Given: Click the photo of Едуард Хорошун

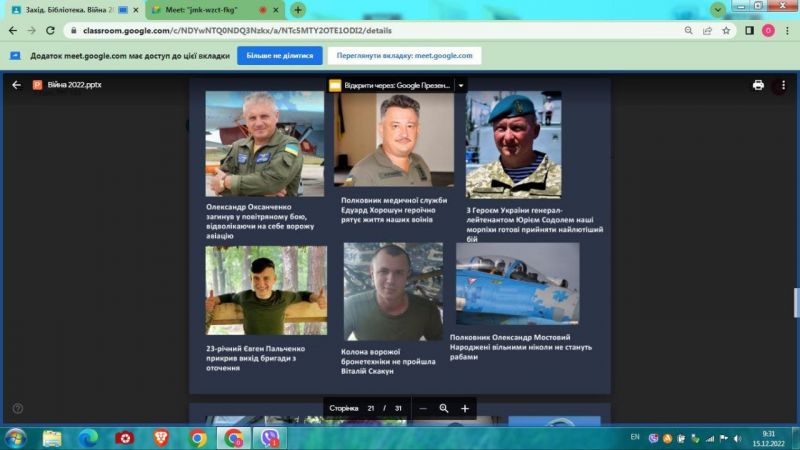Looking at the screenshot, I should [394, 139].
